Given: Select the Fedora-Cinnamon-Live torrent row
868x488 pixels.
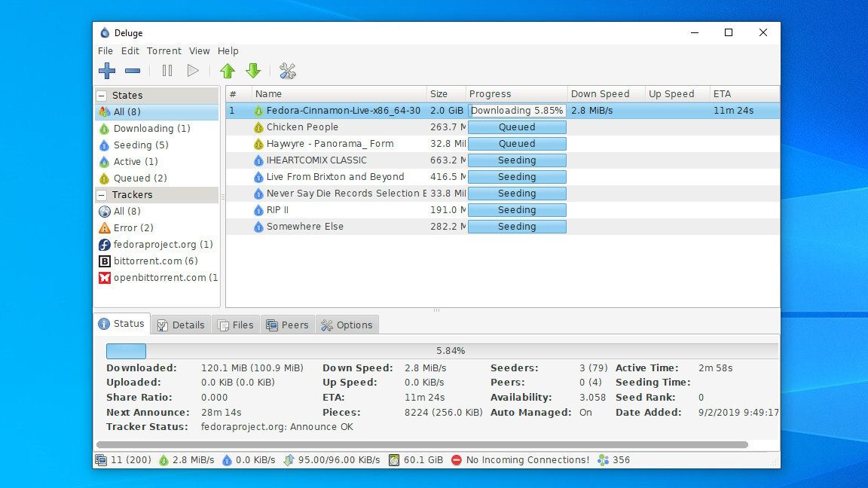Looking at the screenshot, I should click(503, 111).
